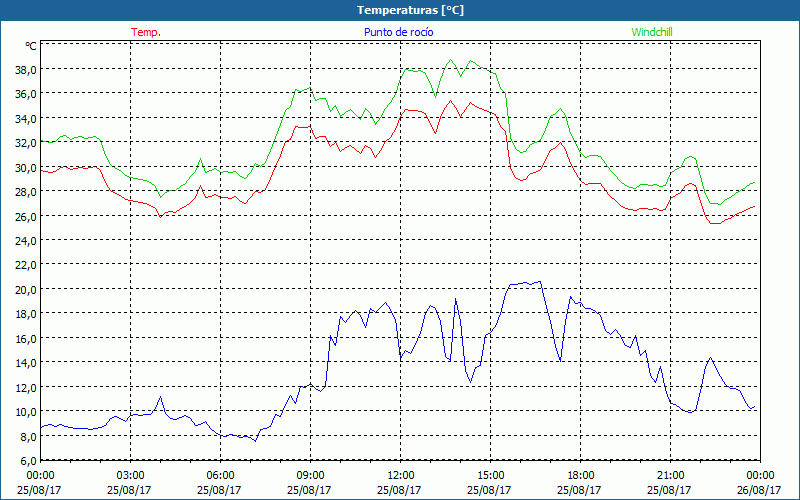The image size is (800, 500).
Task: Click the 22,0 y-axis value
Action: click(26, 265)
